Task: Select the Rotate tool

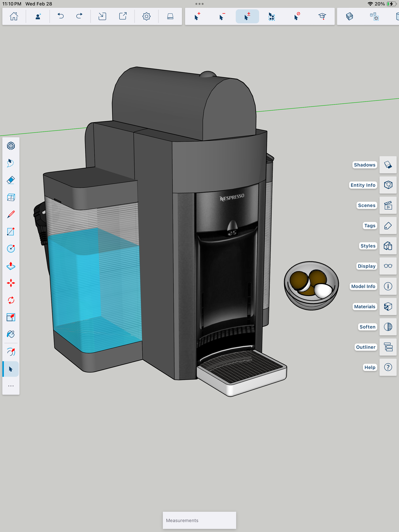Action: coord(11,300)
